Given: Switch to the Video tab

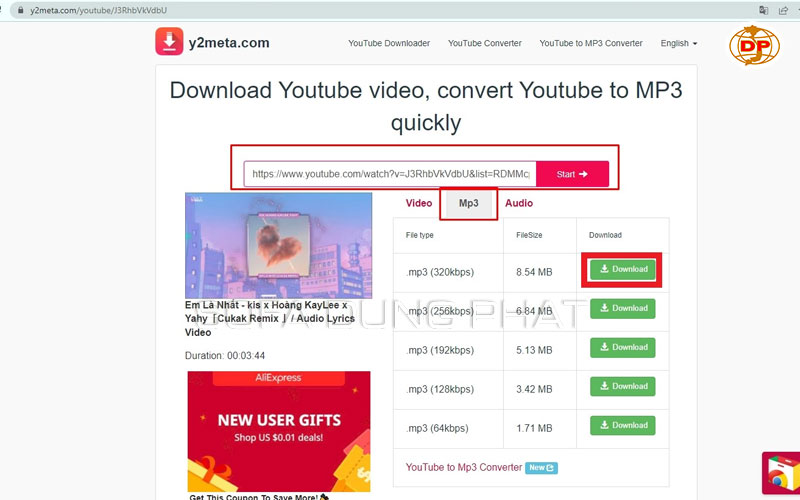Looking at the screenshot, I should pos(419,203).
